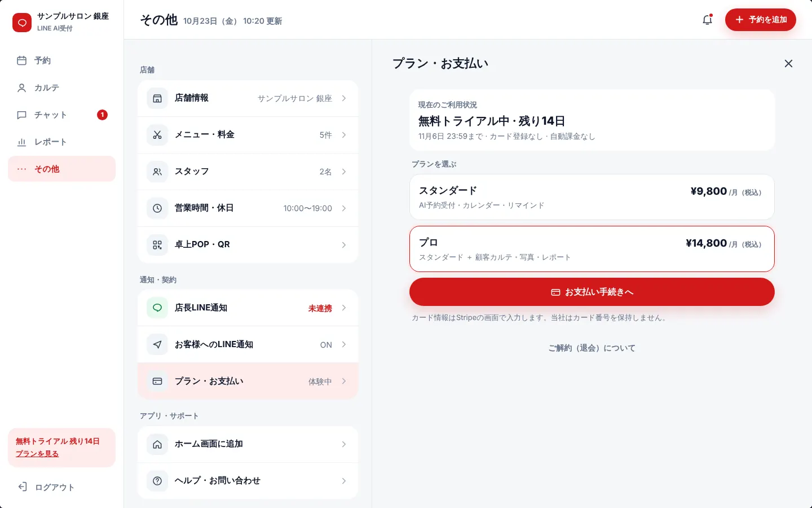Click the ヘルプ・お問い合わせ row label

(x=218, y=481)
